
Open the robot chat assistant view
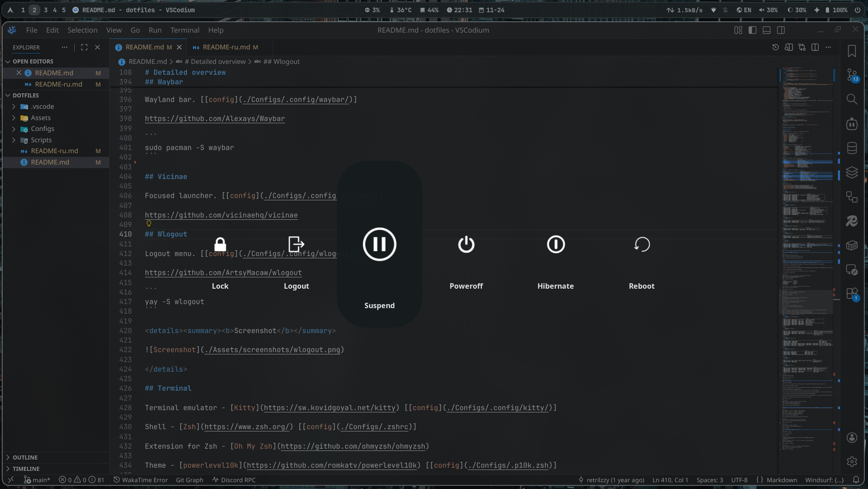click(852, 124)
